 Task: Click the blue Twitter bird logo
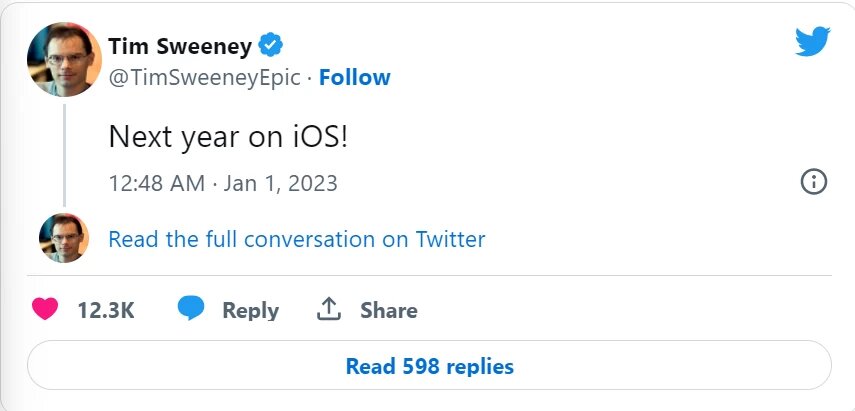pos(813,42)
